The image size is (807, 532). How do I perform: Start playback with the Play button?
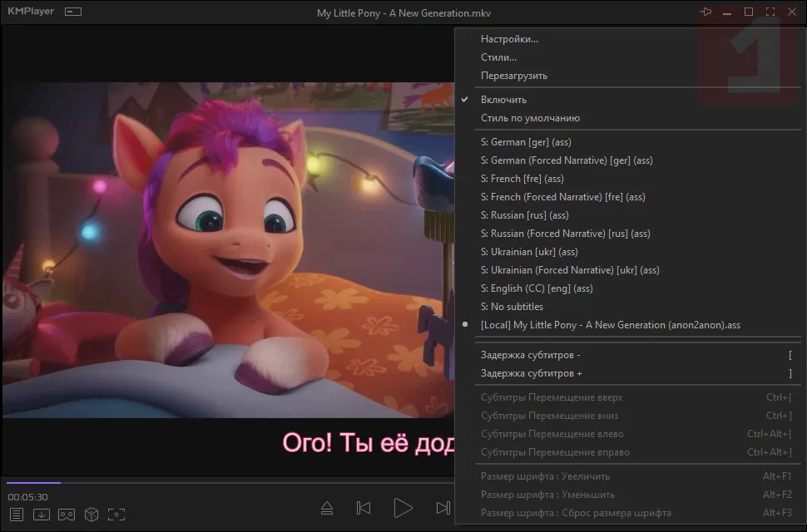tap(403, 508)
